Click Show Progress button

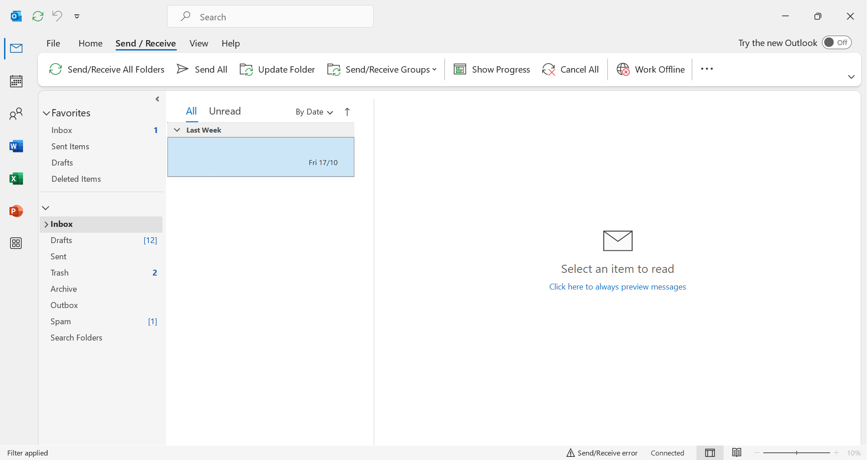(492, 69)
